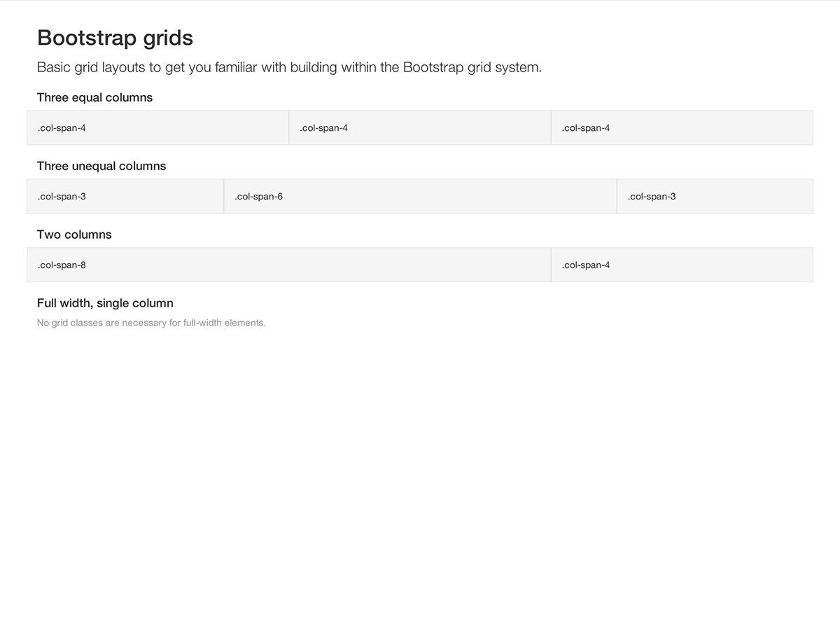Select the "Three equal columns" heading

point(94,97)
